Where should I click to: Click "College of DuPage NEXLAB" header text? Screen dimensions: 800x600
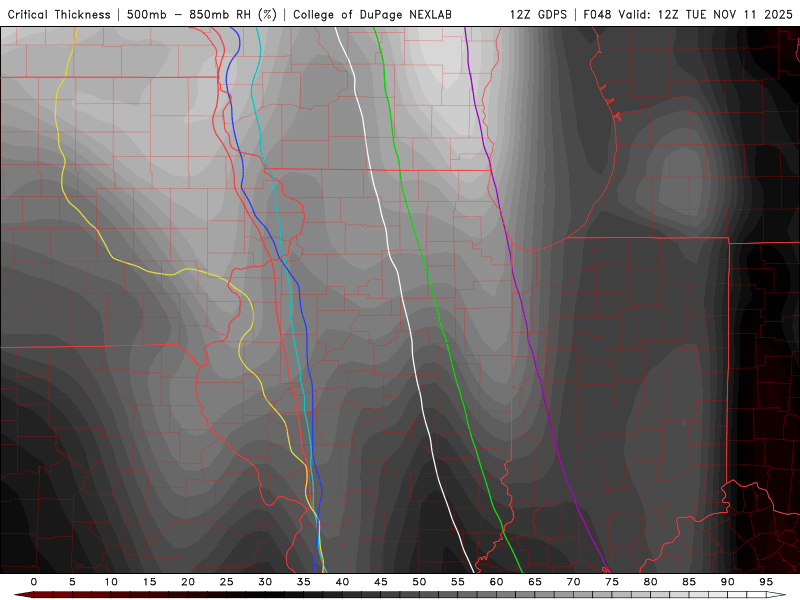click(x=372, y=15)
